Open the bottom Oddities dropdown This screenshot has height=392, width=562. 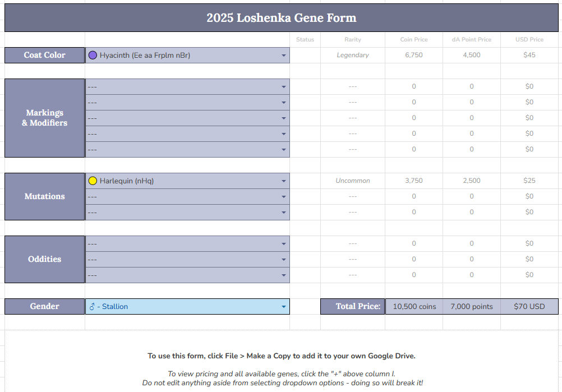[284, 275]
